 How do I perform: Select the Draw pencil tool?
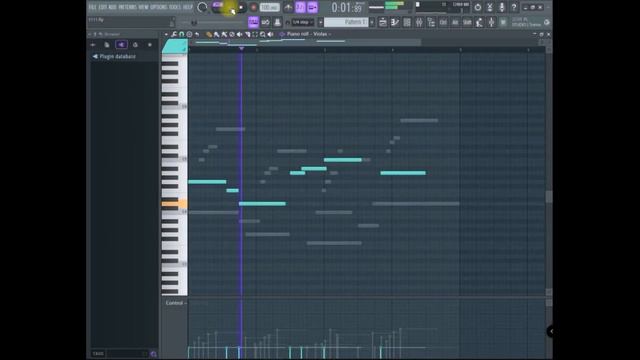pos(209,34)
